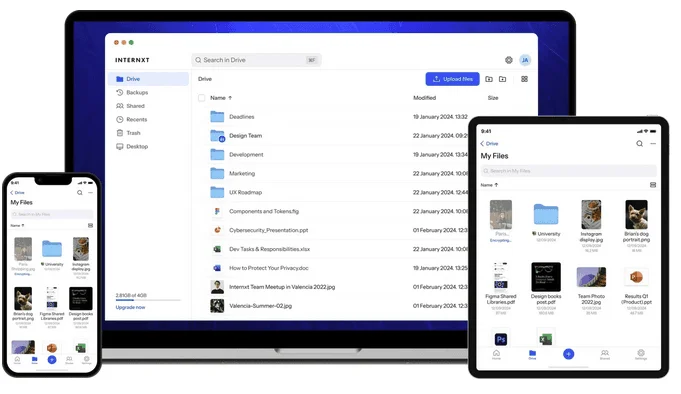Click Search in My Files on phone
The image size is (681, 394).
(x=52, y=214)
